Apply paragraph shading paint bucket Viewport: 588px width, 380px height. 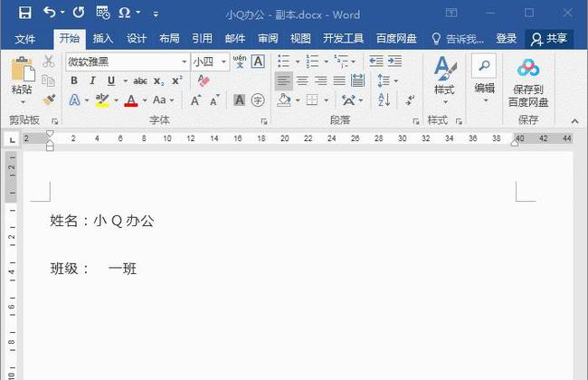[x=284, y=100]
